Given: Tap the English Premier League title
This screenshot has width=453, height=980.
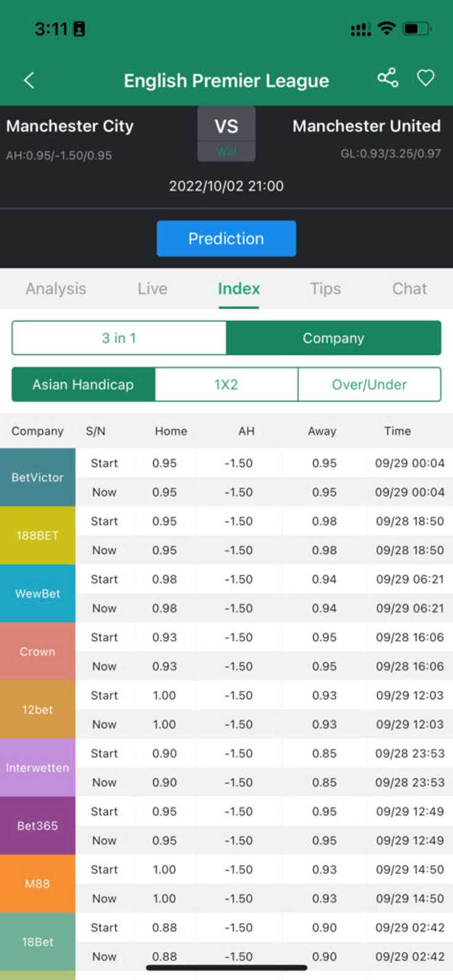Looking at the screenshot, I should (226, 81).
